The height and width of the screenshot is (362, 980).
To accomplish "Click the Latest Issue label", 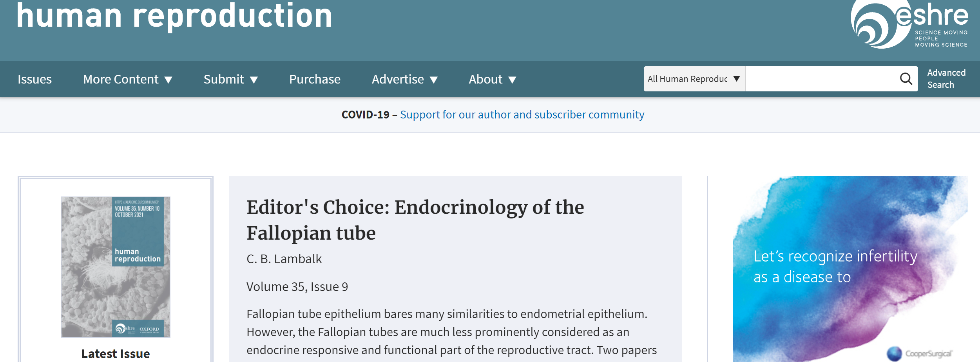I will [116, 354].
